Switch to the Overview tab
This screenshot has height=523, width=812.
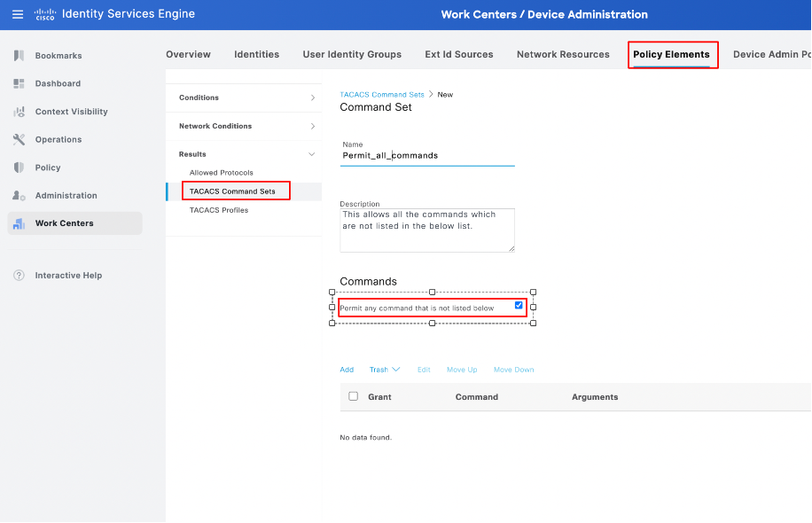pyautogui.click(x=189, y=54)
